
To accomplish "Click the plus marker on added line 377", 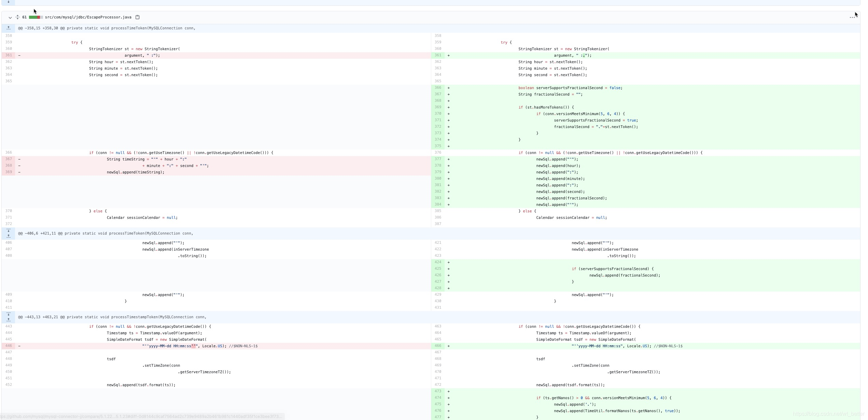I will (x=448, y=159).
